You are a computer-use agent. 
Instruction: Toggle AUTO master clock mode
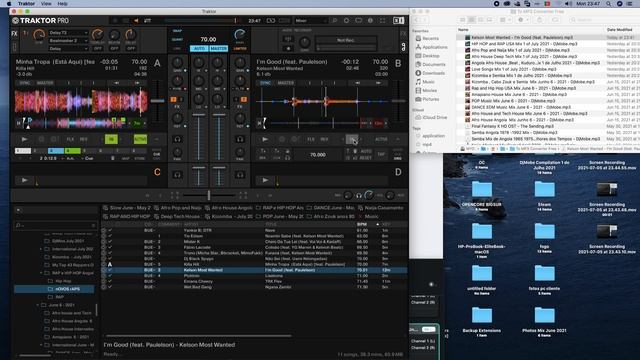pos(199,48)
